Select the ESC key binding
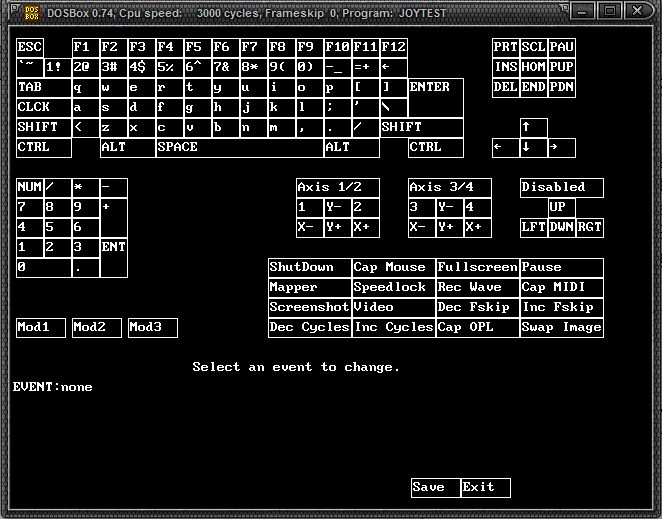 pyautogui.click(x=30, y=47)
